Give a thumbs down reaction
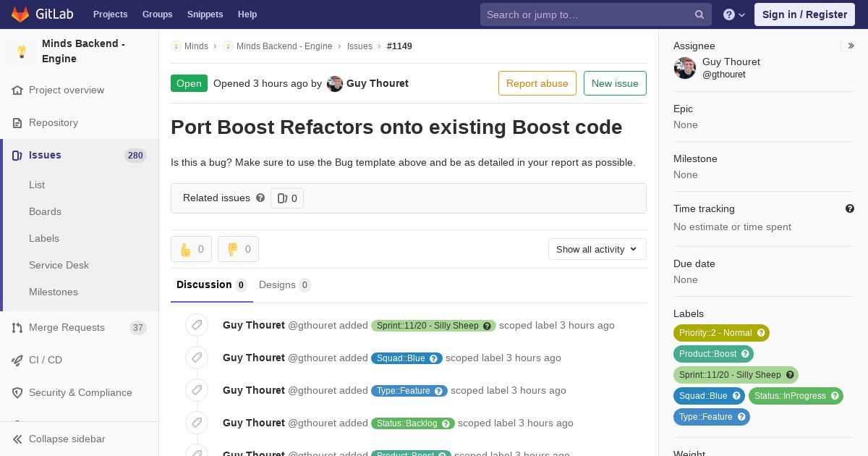Image resolution: width=868 pixels, height=456 pixels. pyautogui.click(x=238, y=249)
